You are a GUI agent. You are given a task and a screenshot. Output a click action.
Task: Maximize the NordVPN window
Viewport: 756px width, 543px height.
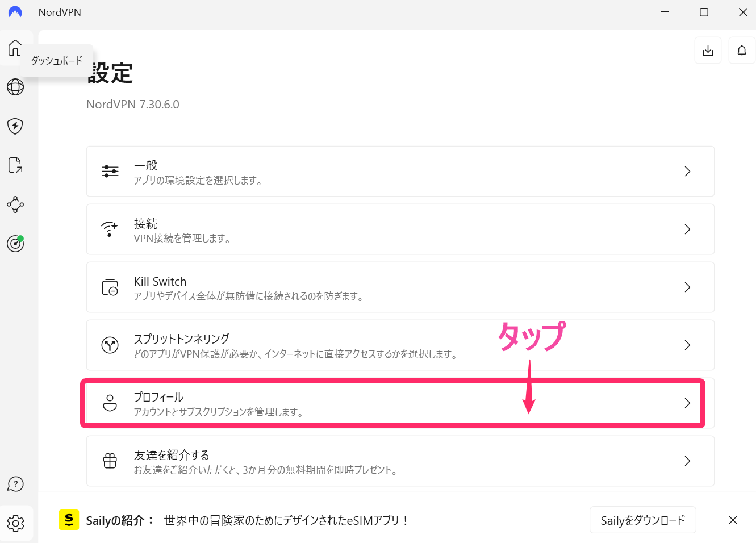click(704, 12)
